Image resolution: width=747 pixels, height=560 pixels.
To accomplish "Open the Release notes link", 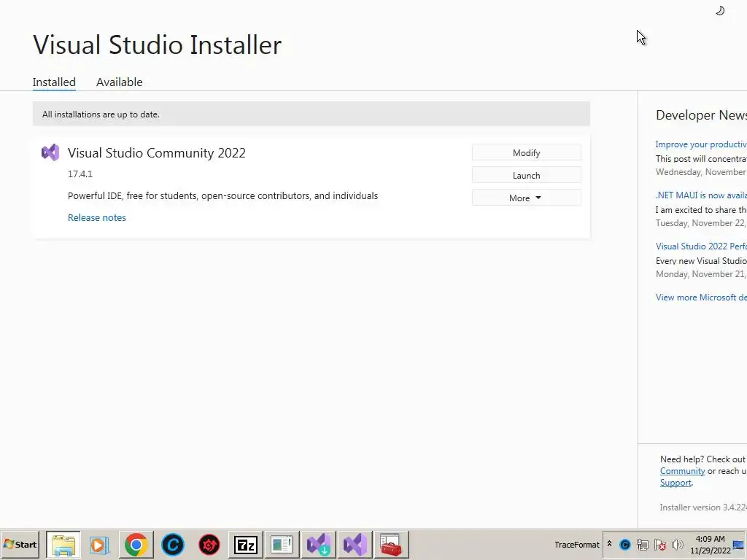I will point(97,217).
